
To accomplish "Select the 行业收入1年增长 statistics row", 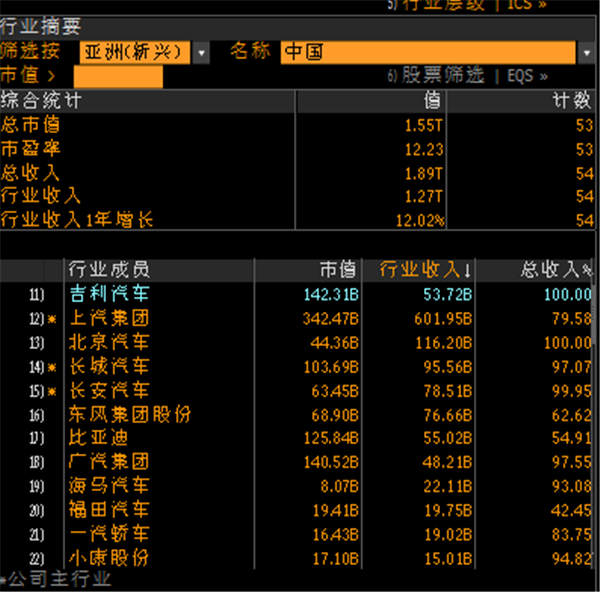I will (x=297, y=220).
